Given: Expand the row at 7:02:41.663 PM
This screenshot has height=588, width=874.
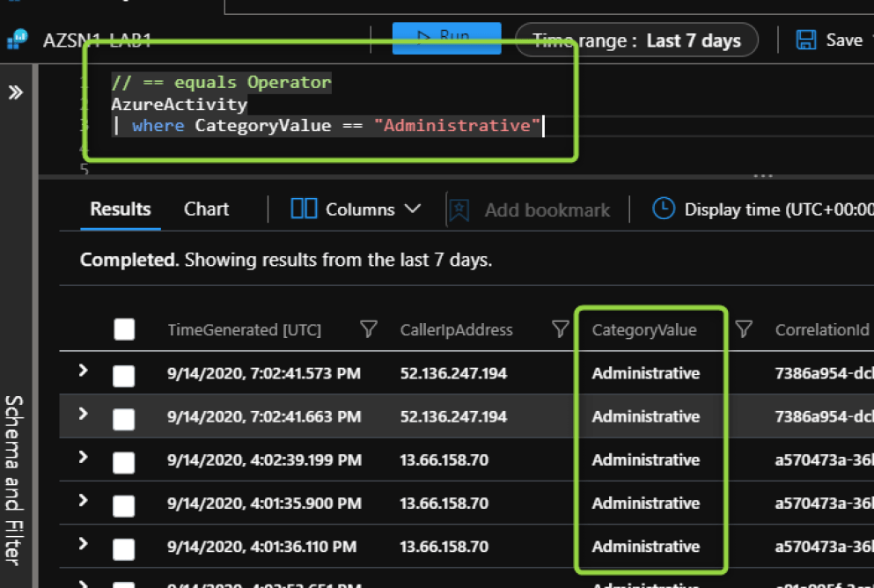Looking at the screenshot, I should click(83, 414).
